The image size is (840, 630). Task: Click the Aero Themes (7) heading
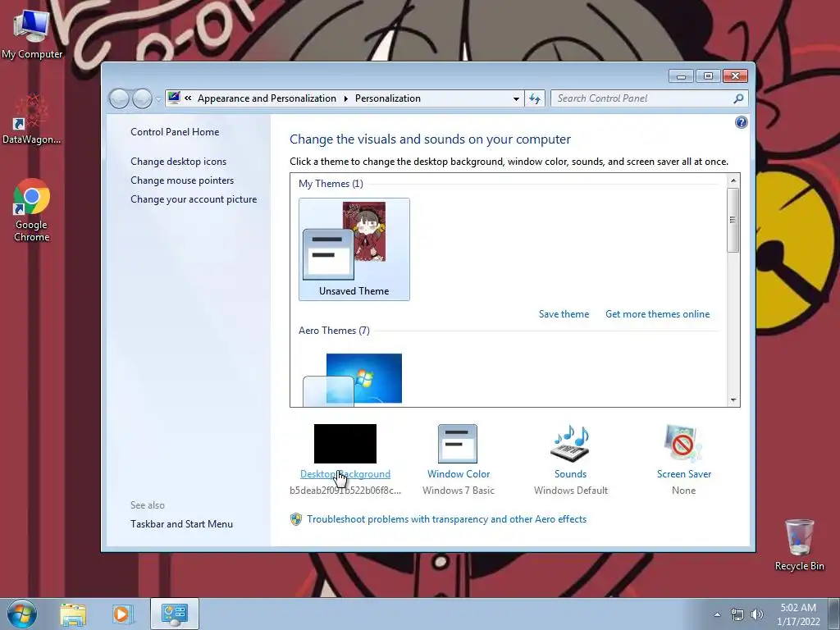(335, 331)
